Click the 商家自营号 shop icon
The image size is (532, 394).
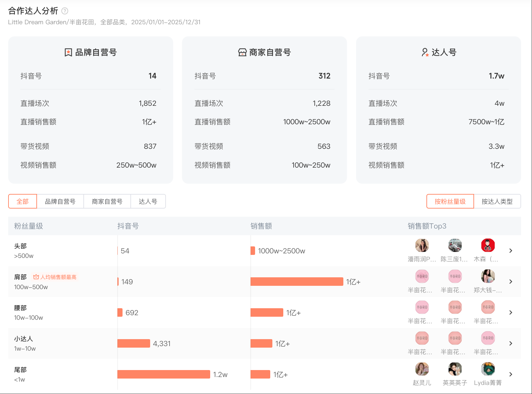(242, 52)
